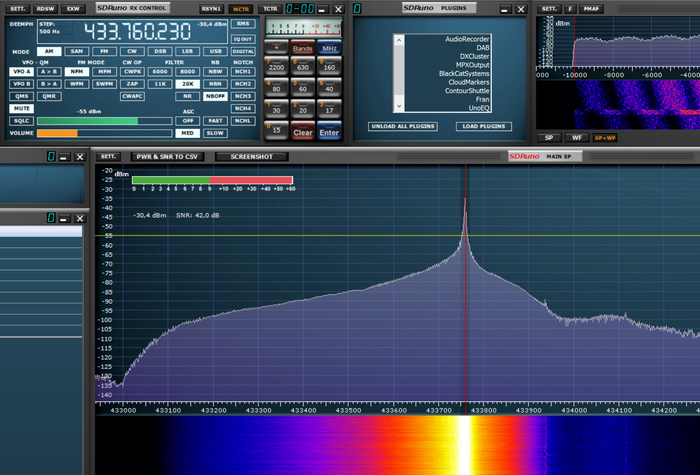Switch mode to FM
Screen dimensions: 700x475
[104, 51]
